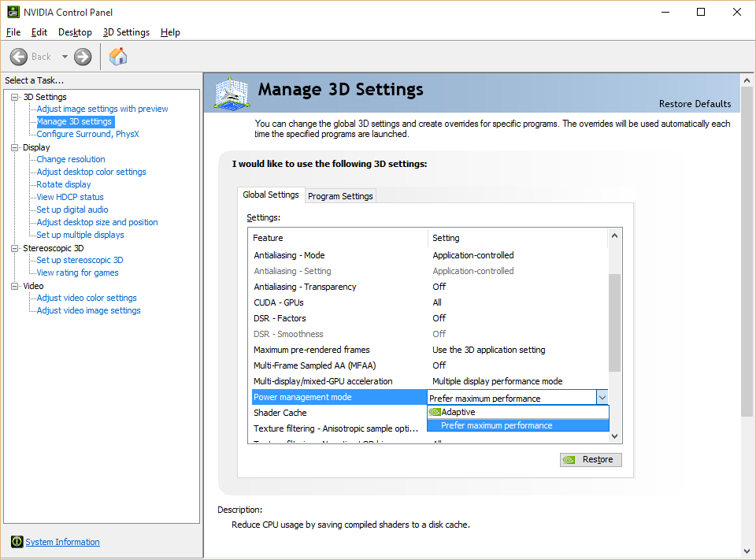Image resolution: width=756 pixels, height=560 pixels.
Task: Click the Home icon in toolbar
Action: pos(118,57)
